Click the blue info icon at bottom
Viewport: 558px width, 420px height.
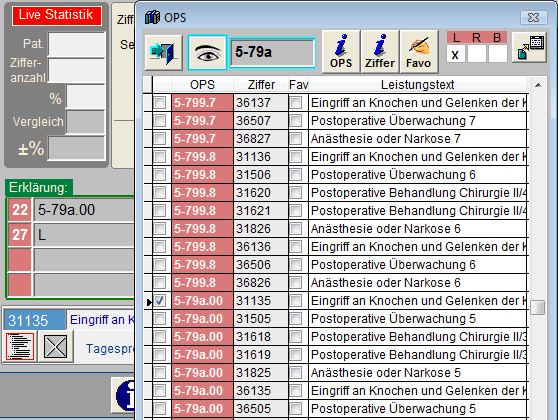click(125, 396)
